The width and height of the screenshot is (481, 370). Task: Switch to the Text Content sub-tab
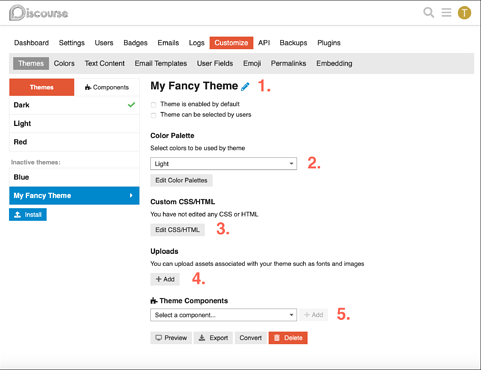point(105,63)
